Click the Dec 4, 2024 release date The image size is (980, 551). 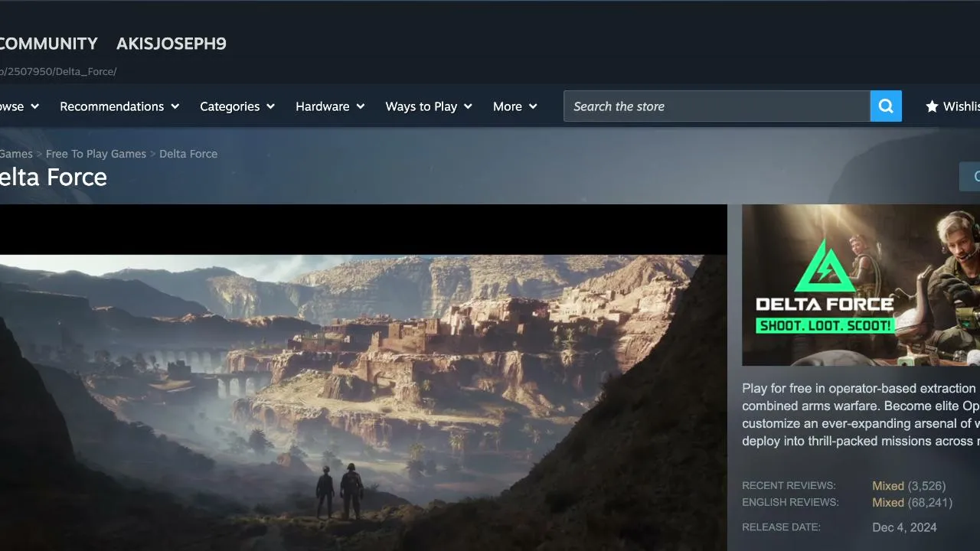[x=904, y=527]
